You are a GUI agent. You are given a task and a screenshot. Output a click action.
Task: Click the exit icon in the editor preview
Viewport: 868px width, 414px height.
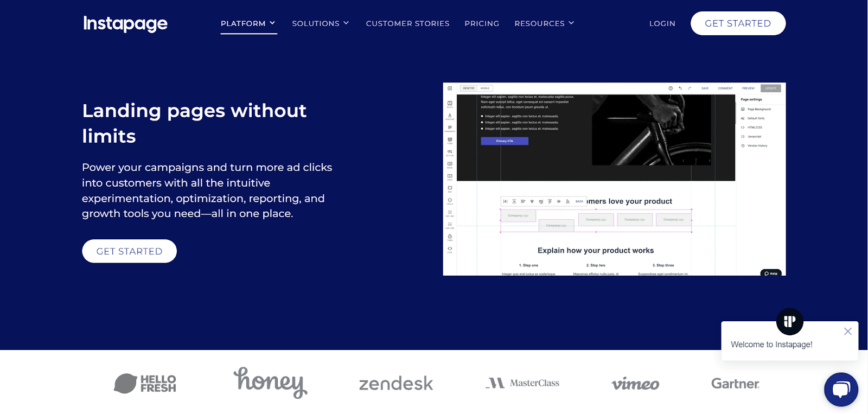tap(450, 88)
